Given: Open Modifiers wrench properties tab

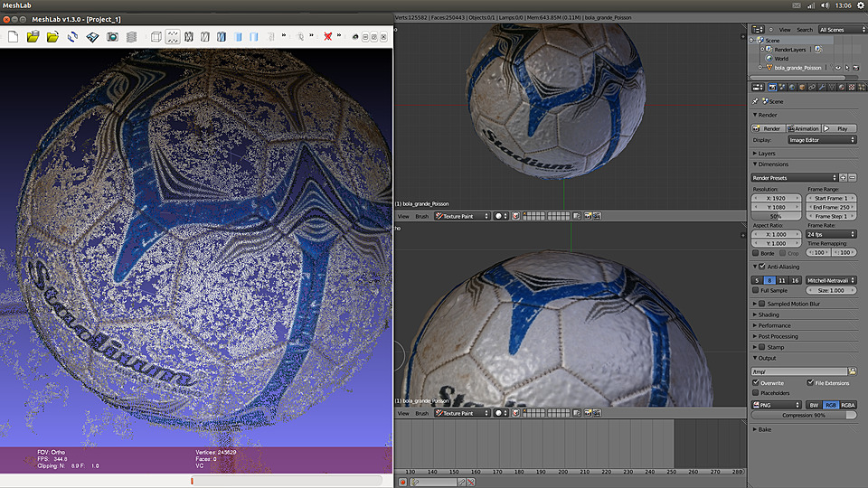Looking at the screenshot, I should click(822, 88).
